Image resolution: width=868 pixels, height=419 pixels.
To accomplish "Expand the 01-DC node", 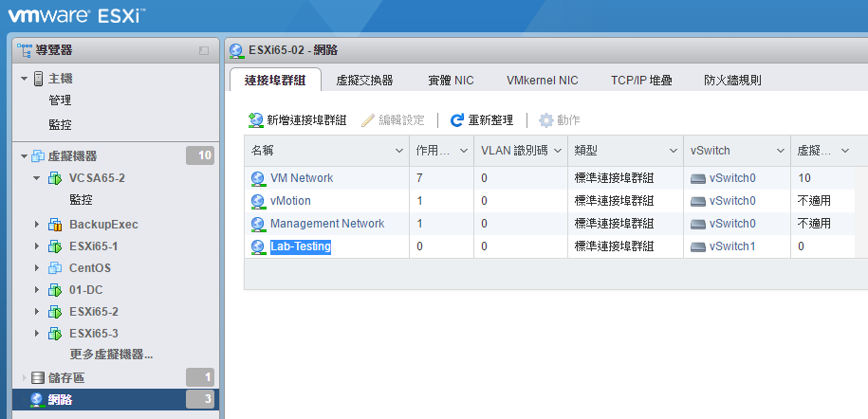I will (37, 290).
